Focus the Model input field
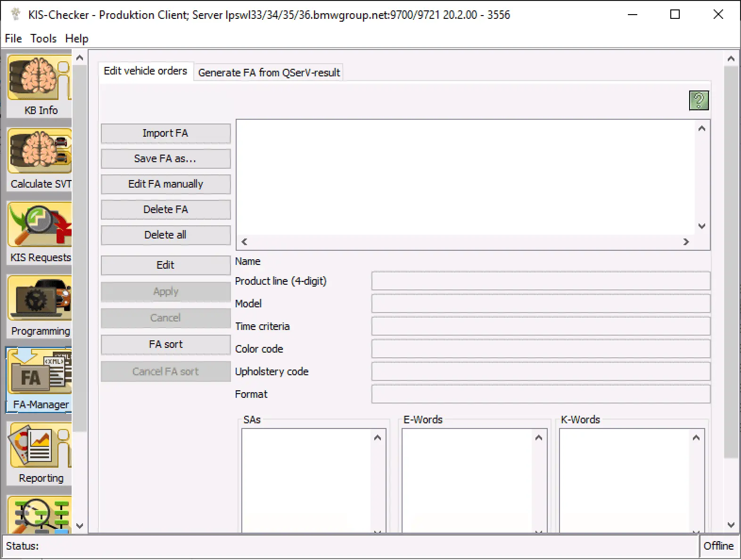 pyautogui.click(x=541, y=304)
